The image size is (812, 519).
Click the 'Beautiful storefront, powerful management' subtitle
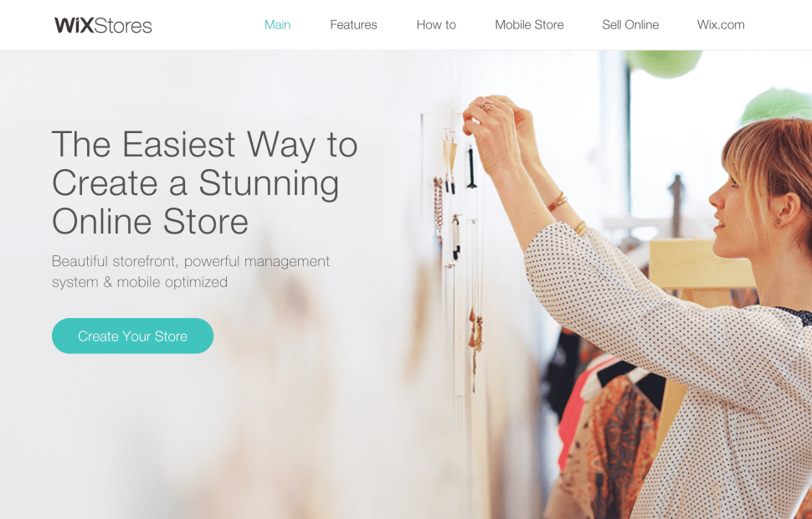point(191,261)
